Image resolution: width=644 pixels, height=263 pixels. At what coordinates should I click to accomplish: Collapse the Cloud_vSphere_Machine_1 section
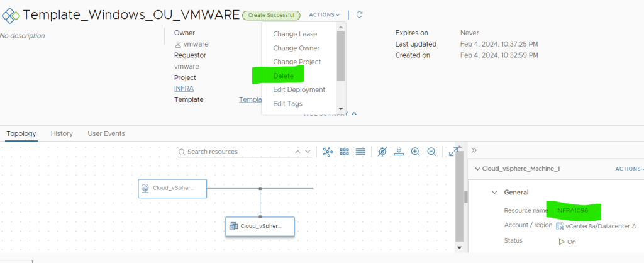tap(477, 169)
